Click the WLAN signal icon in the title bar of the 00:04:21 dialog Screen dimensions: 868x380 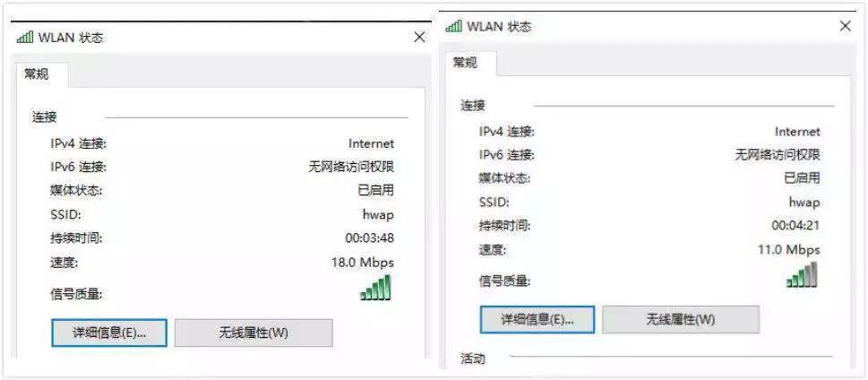tap(454, 26)
